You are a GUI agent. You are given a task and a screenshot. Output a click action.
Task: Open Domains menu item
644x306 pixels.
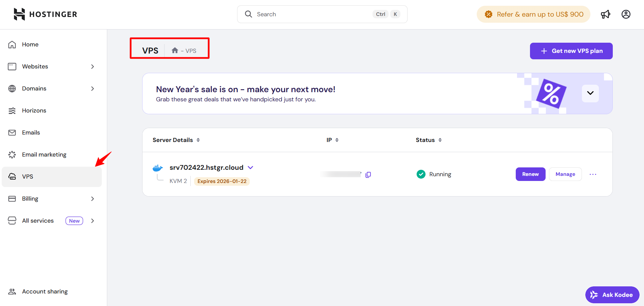52,88
